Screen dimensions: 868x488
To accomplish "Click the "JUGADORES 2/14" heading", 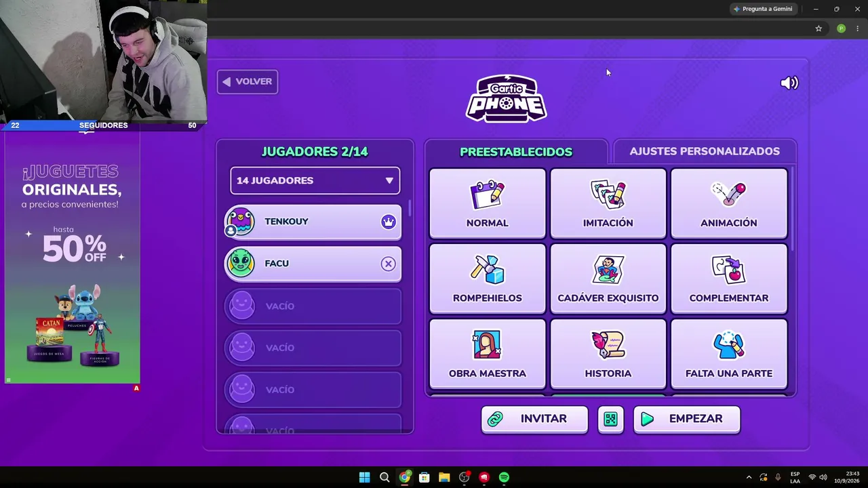I will click(x=315, y=152).
